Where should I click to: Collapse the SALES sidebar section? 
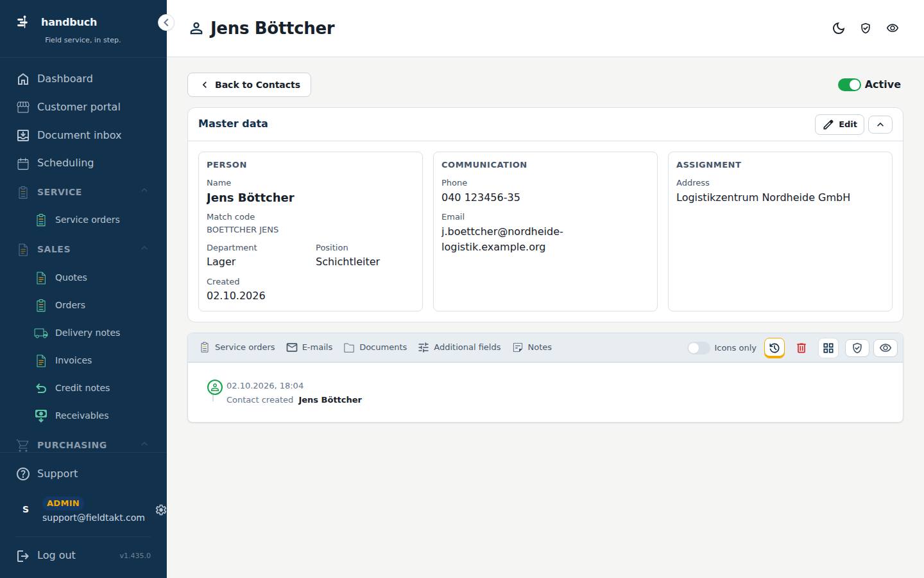[144, 248]
